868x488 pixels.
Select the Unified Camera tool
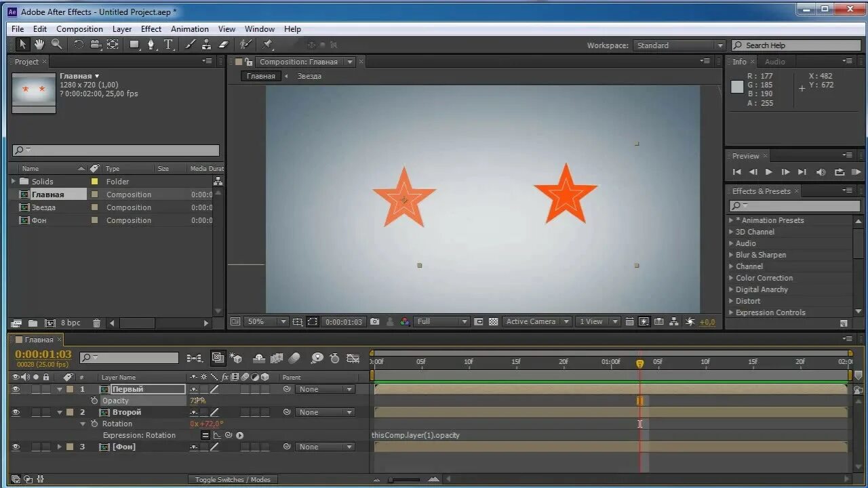(96, 45)
